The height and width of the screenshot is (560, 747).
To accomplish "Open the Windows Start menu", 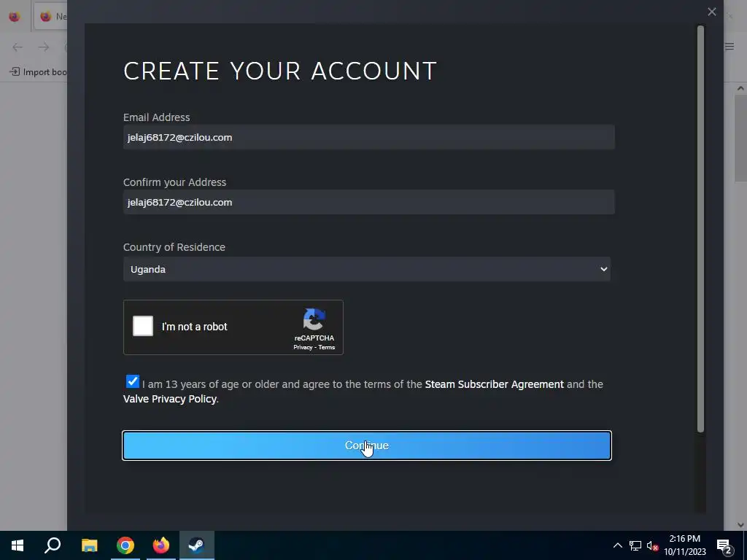I will [18, 545].
